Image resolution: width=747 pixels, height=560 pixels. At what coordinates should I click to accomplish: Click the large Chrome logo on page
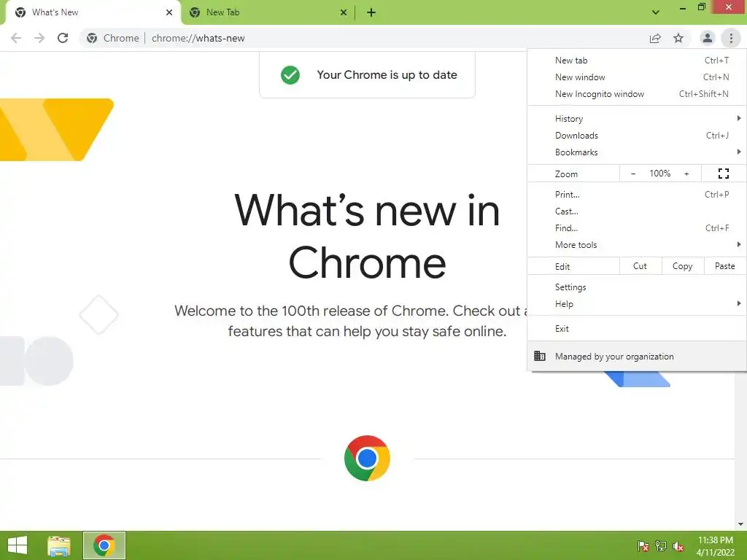click(367, 458)
